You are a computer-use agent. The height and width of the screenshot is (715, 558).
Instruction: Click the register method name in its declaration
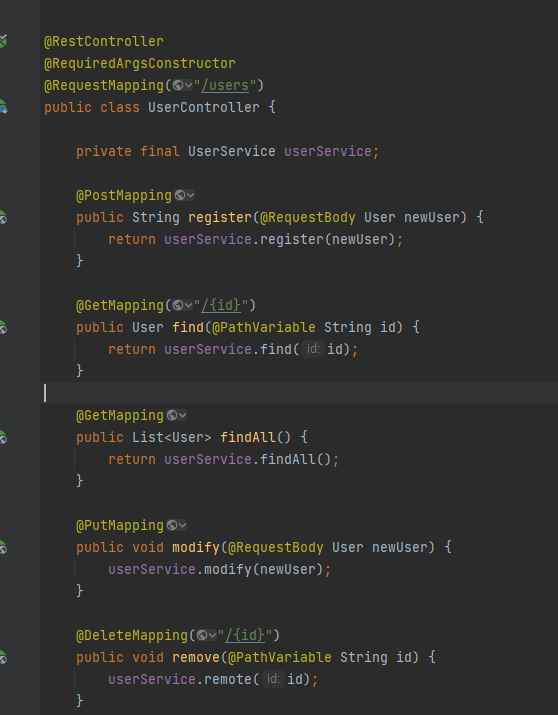point(220,218)
